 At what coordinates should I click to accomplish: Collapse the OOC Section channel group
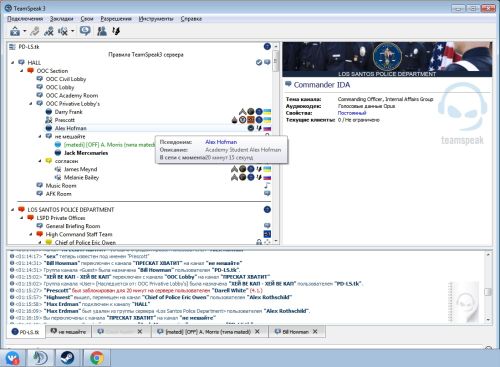coord(22,71)
